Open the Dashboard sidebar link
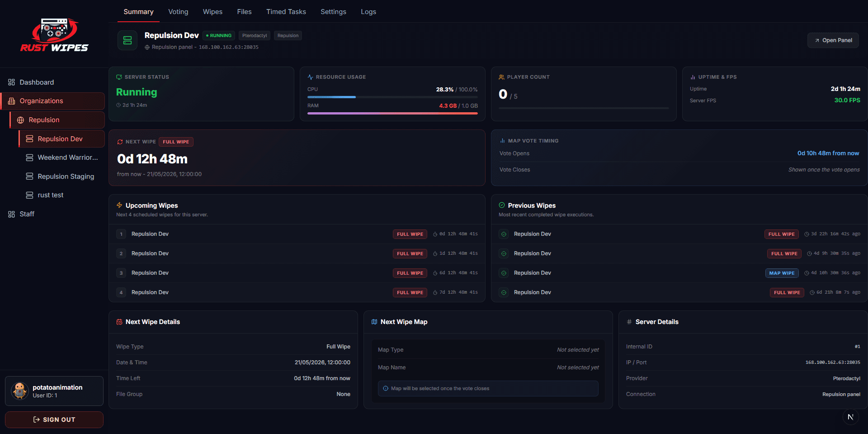Viewport: 868px width, 434px height. [x=52, y=82]
